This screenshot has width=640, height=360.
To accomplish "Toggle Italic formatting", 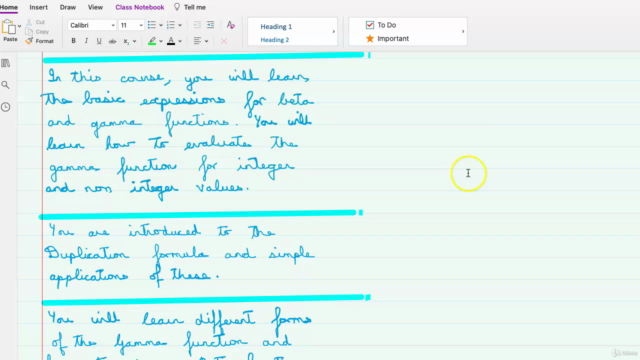I will tap(86, 41).
